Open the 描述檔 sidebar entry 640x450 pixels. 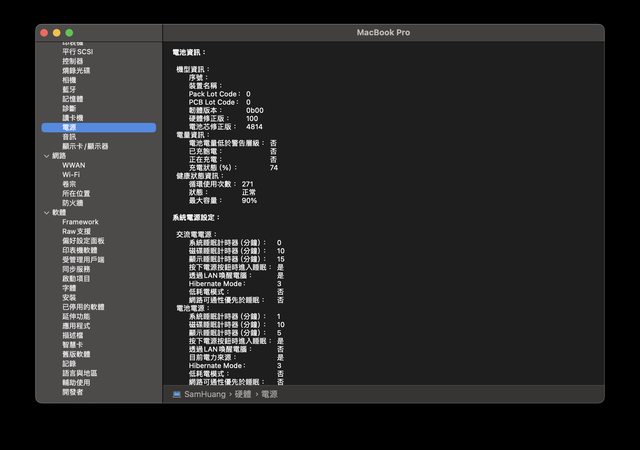pos(73,335)
